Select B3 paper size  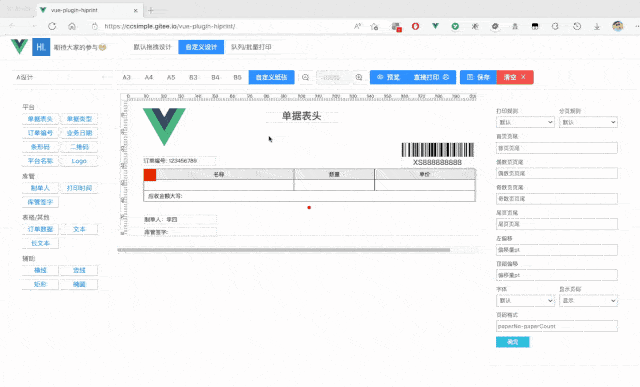click(193, 77)
